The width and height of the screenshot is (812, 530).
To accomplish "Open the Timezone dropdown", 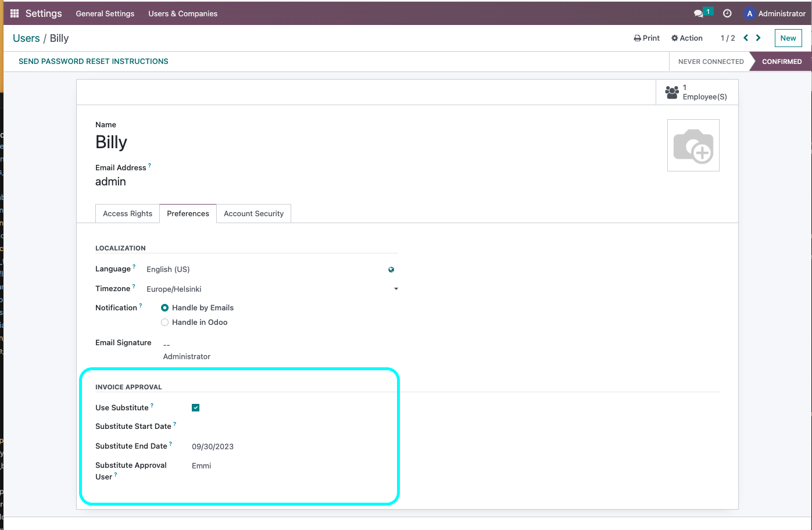I will tap(396, 288).
